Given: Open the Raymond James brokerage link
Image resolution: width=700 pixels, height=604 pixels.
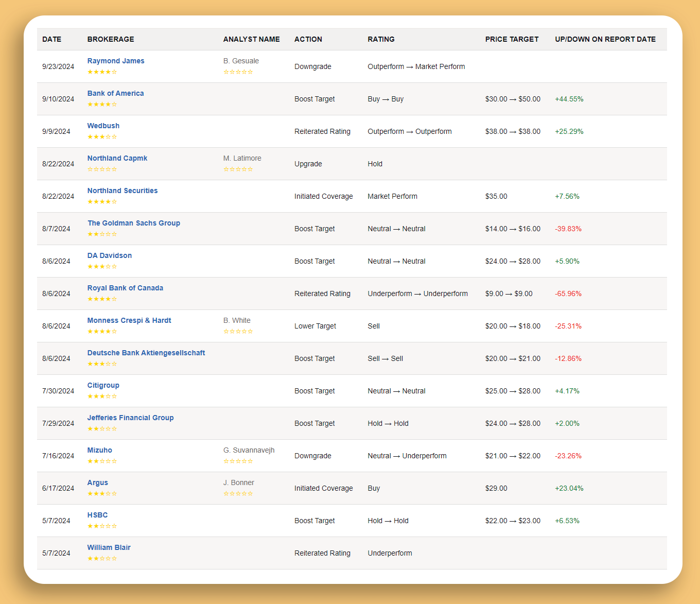Looking at the screenshot, I should coord(116,61).
